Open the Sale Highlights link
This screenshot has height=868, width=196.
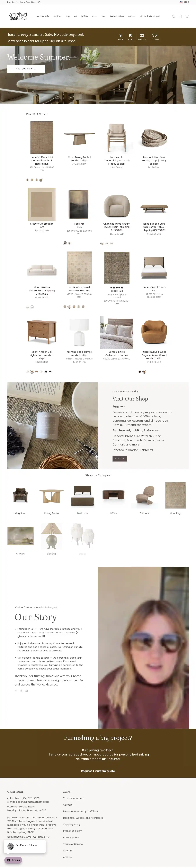point(37,114)
